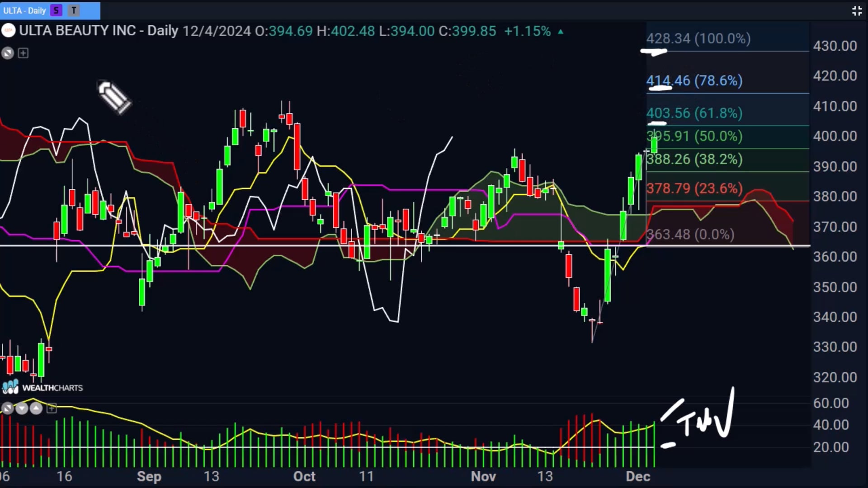Screen dimensions: 868x488
Task: Click the 360.00 price axis label
Action: point(835,257)
